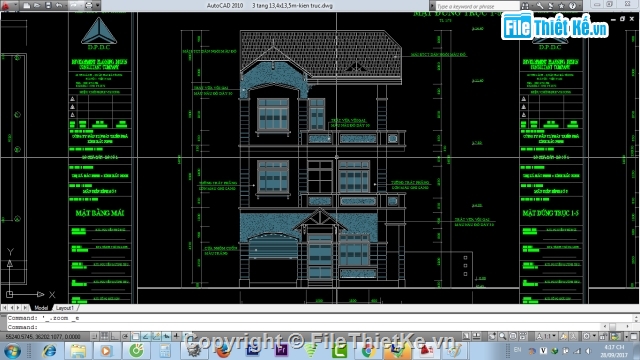Activate the Zoom magnifier tool in status bar

click(503, 336)
